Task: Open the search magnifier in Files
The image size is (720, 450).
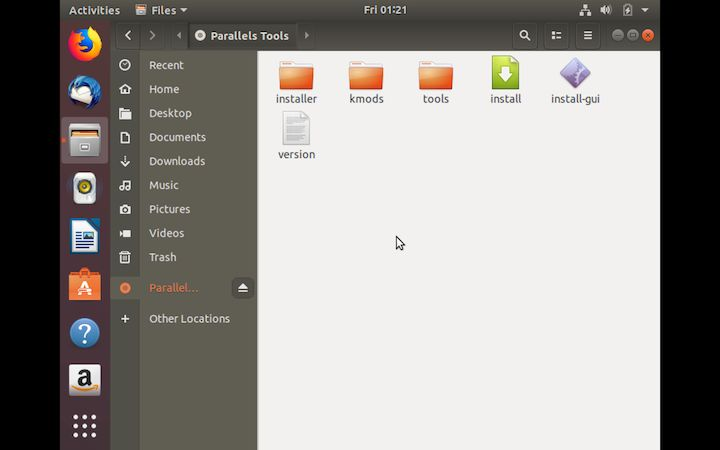Action: tap(524, 35)
